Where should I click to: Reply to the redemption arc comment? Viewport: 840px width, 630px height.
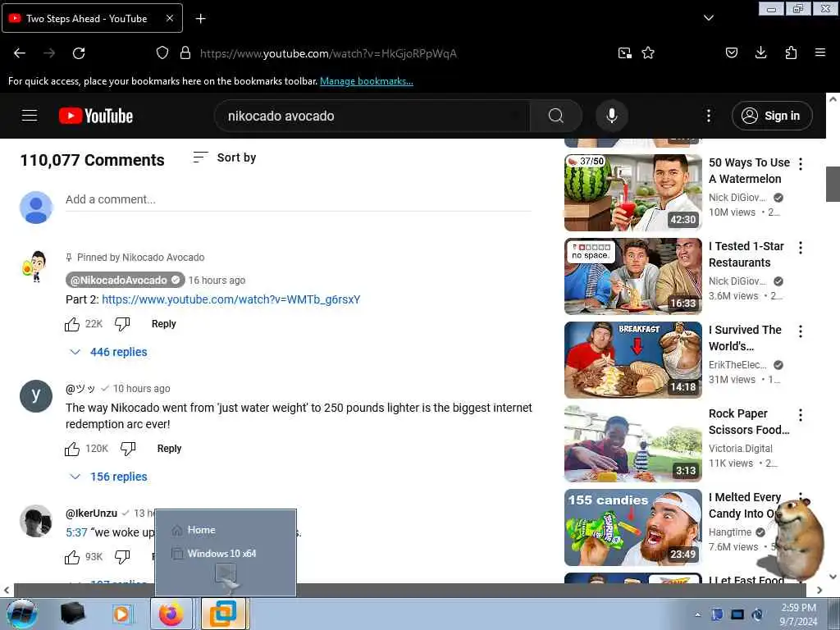point(169,449)
